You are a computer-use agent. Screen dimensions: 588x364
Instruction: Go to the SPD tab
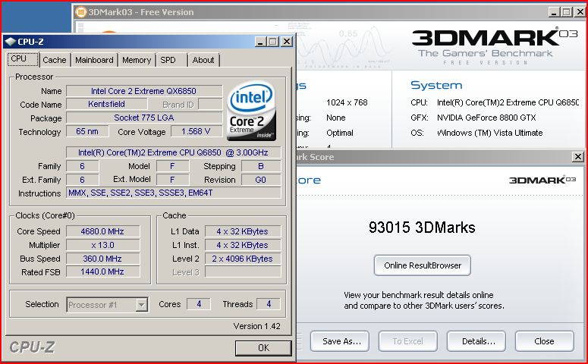(x=168, y=60)
